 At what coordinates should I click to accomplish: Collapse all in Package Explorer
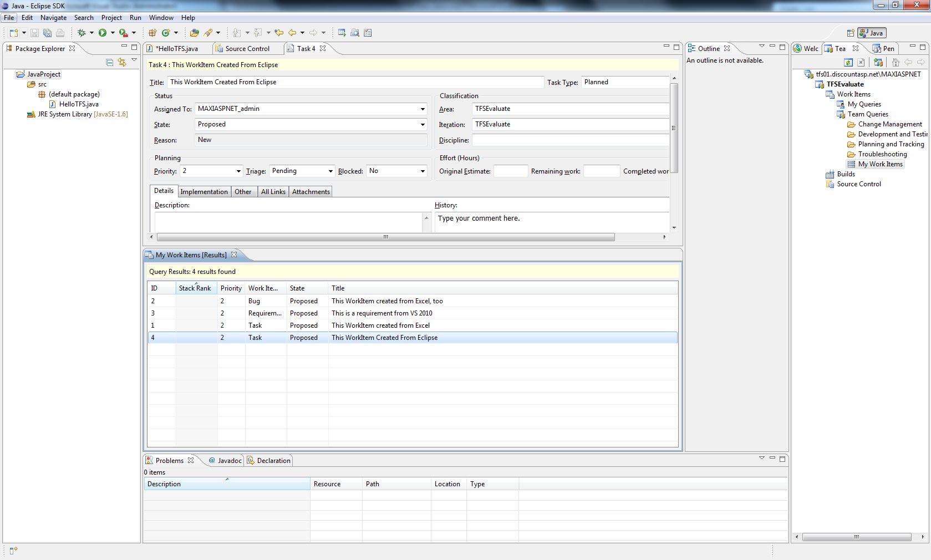tap(110, 62)
